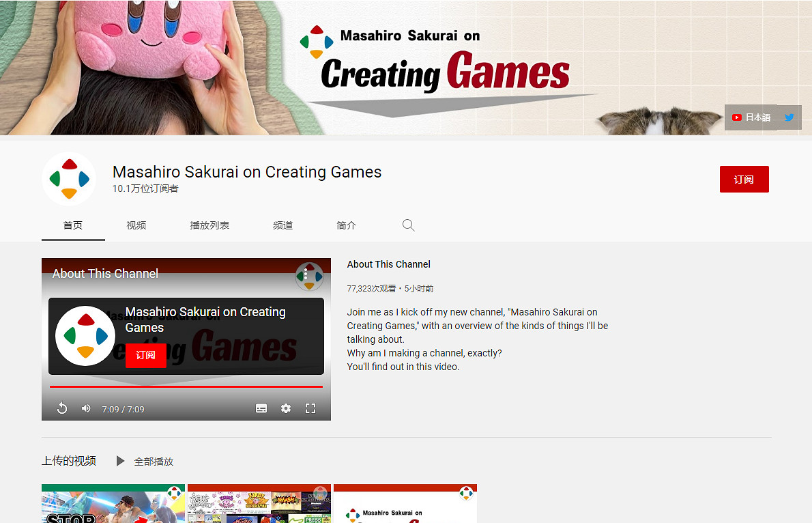Viewport: 812px width, 523px height.
Task: Replay the About This Channel video
Action: point(62,408)
